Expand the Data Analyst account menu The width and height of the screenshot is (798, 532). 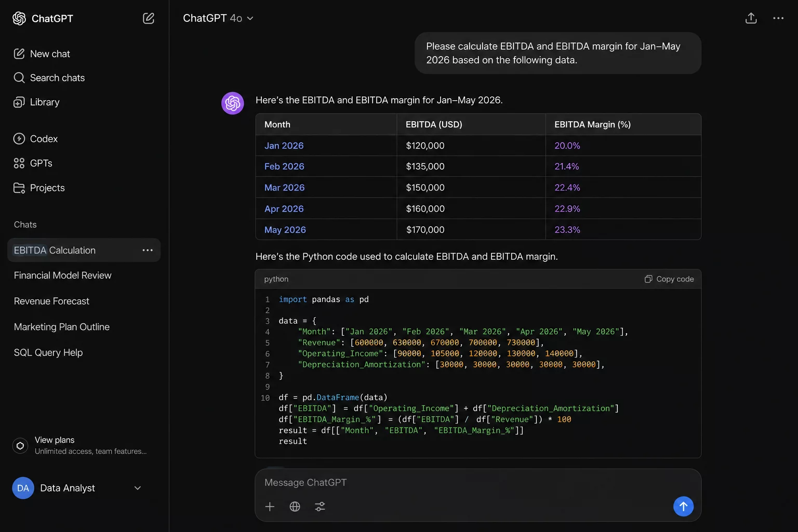point(137,488)
